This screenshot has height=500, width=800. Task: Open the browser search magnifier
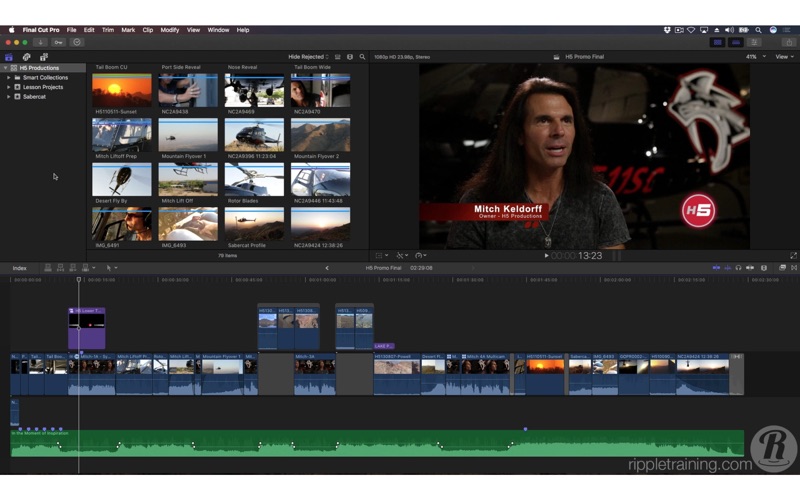tap(362, 57)
